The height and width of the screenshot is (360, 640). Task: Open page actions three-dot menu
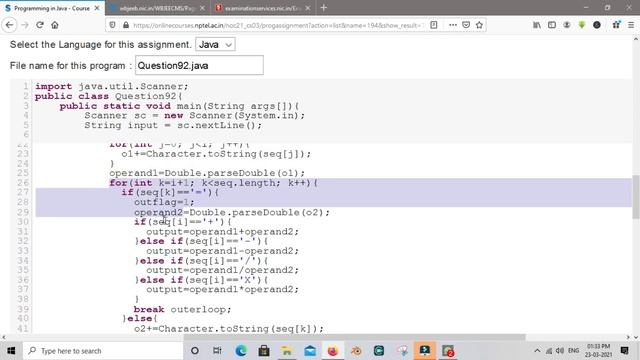pos(453,25)
